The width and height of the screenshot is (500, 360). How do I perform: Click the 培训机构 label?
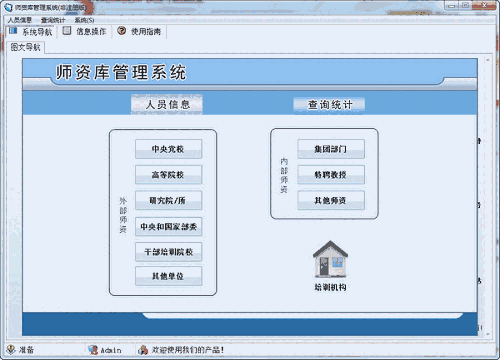(x=330, y=287)
